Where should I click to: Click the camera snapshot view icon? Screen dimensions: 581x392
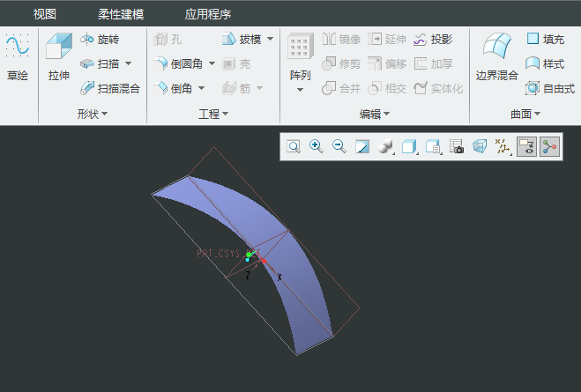457,146
